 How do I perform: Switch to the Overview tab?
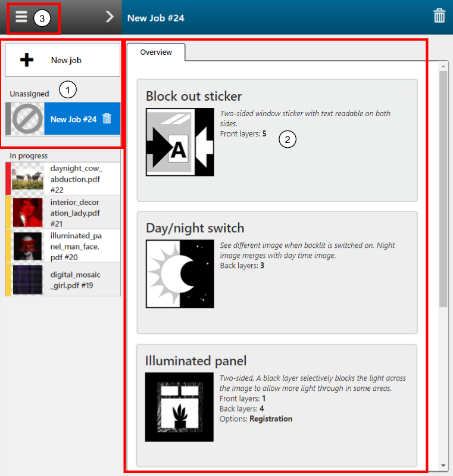156,52
